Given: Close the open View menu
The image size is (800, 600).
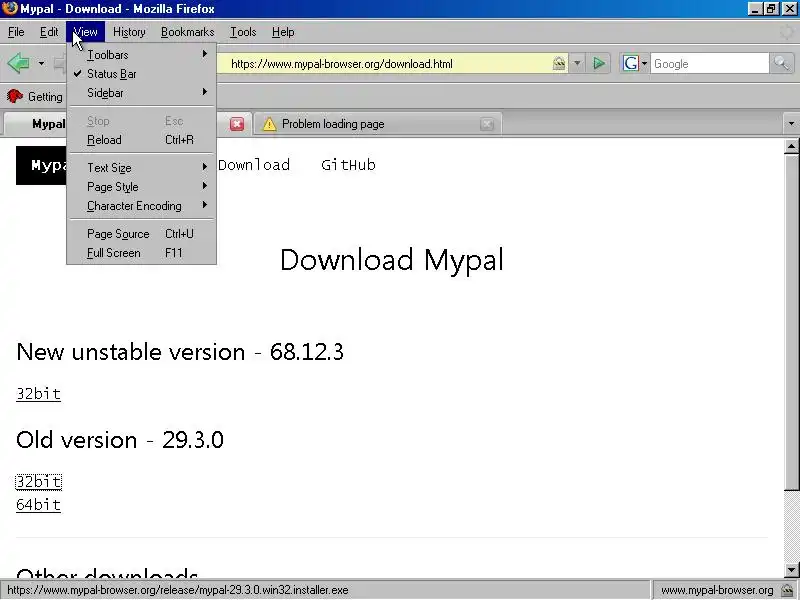Looking at the screenshot, I should click(85, 32).
